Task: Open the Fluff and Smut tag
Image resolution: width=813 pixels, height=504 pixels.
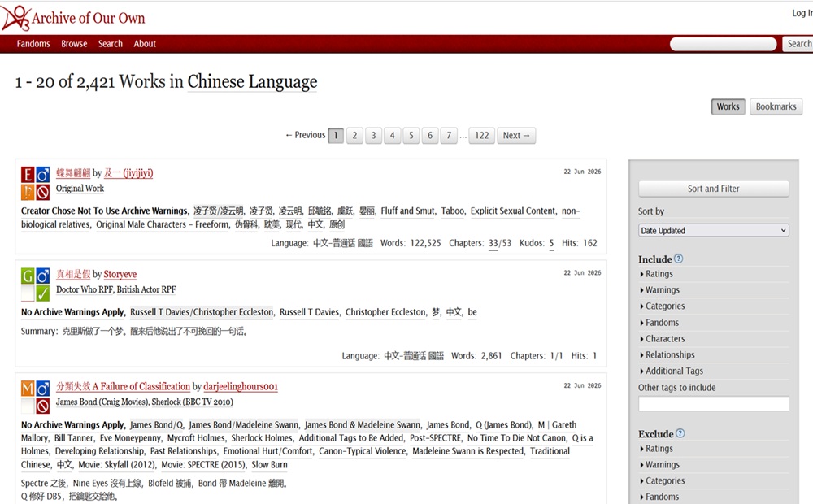Action: pyautogui.click(x=408, y=211)
